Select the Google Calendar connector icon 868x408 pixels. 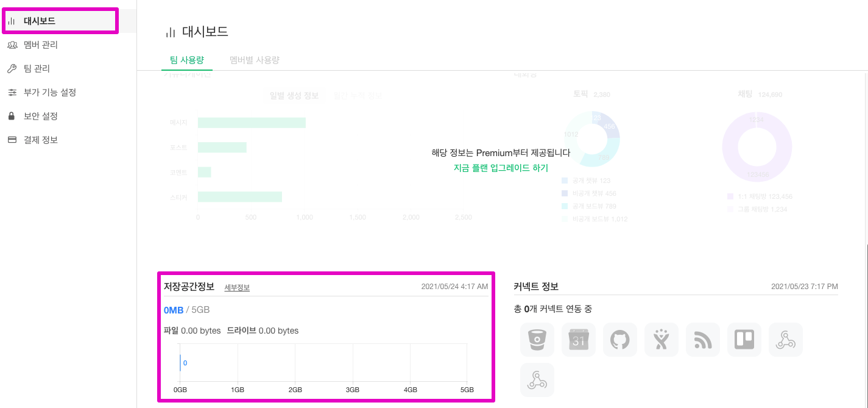(x=578, y=340)
